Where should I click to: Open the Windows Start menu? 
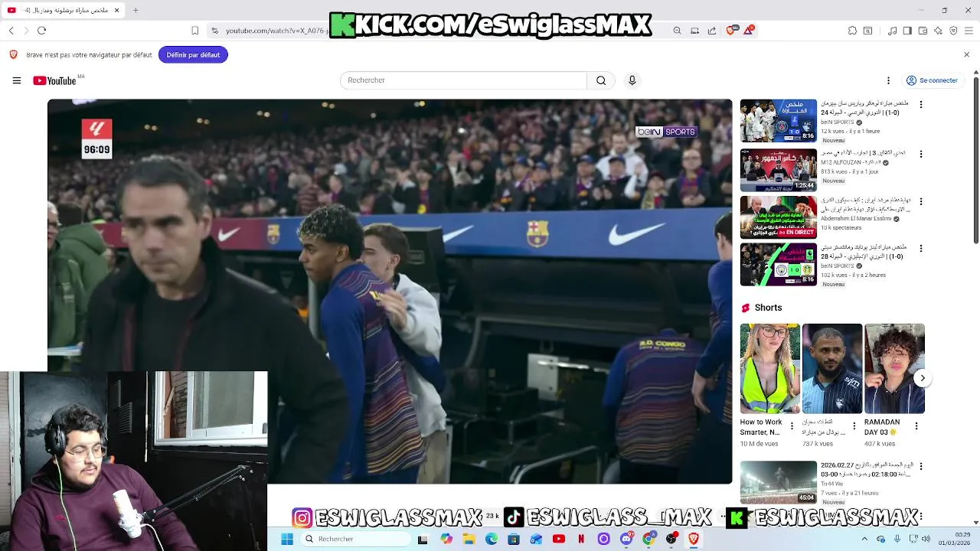click(x=287, y=539)
